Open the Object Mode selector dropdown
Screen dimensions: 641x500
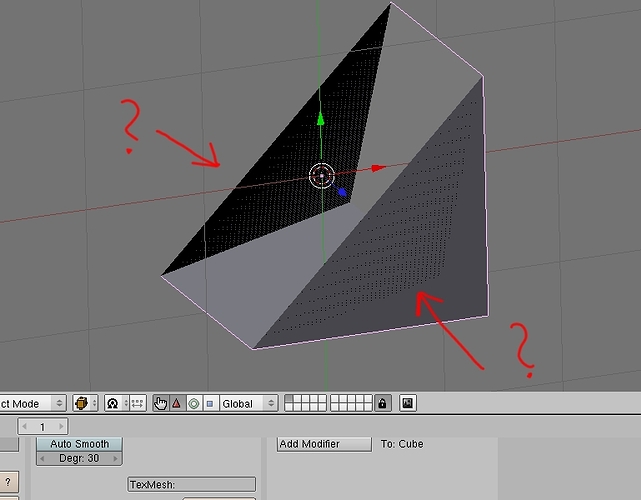pos(33,404)
